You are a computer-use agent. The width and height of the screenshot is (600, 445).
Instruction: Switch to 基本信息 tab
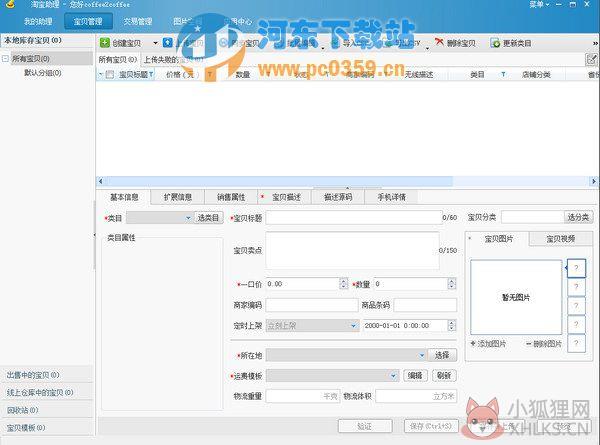click(124, 197)
